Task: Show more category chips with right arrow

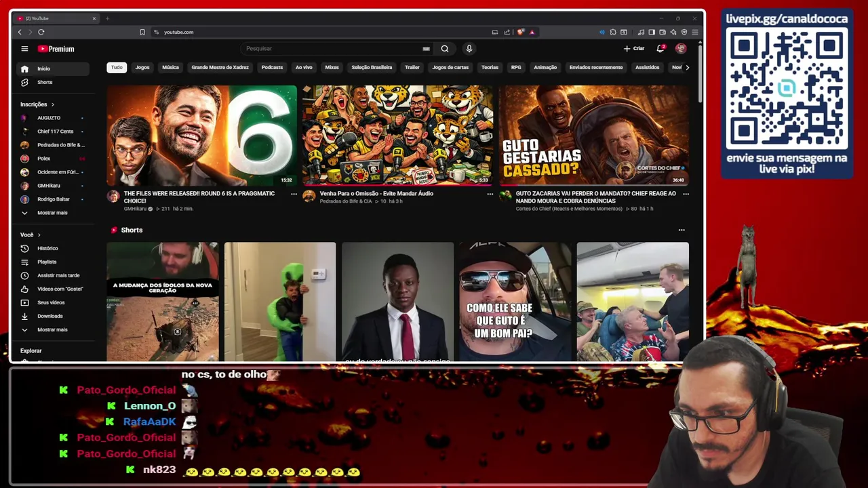Action: (x=687, y=67)
